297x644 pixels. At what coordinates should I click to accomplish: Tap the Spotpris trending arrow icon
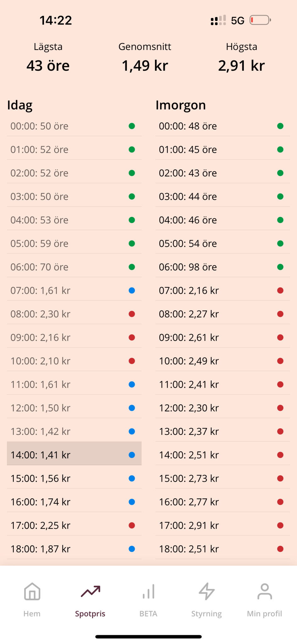(x=90, y=591)
